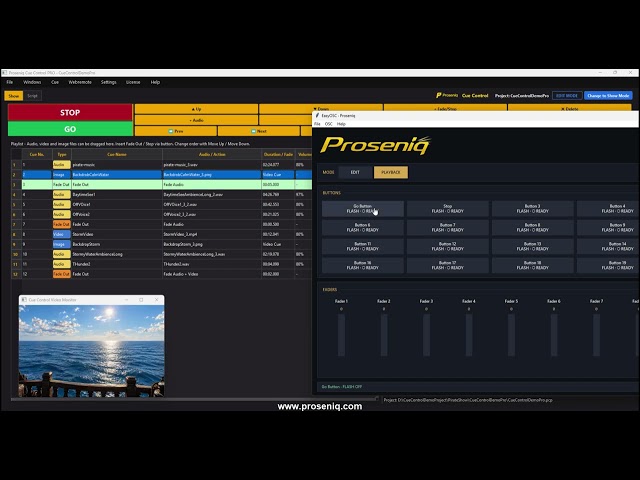
Task: Click the EasyOSC title bar app icon
Action: click(x=317, y=116)
